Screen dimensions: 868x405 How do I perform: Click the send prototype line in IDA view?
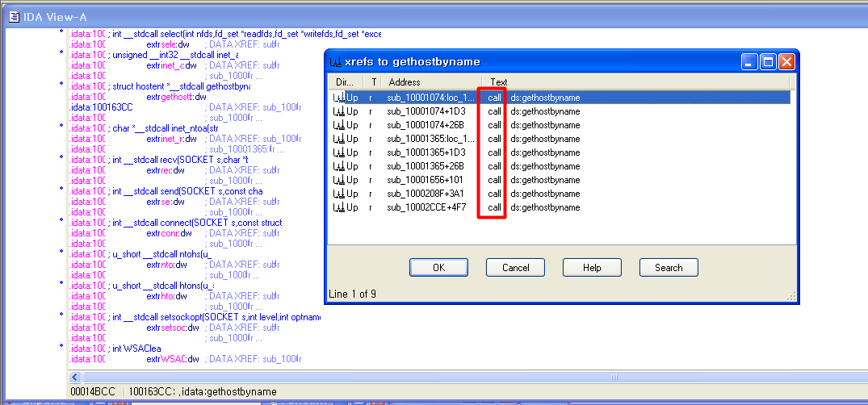point(166,191)
